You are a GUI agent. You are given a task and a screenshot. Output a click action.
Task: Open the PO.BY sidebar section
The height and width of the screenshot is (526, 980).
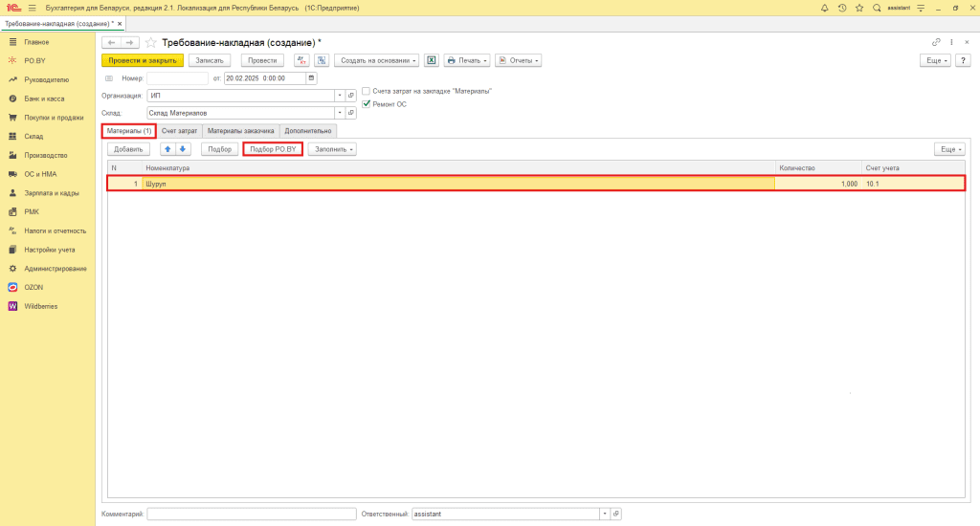pos(35,60)
